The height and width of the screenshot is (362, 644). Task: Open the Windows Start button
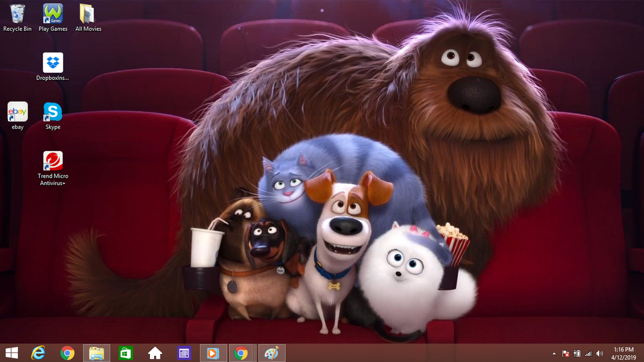tap(12, 353)
